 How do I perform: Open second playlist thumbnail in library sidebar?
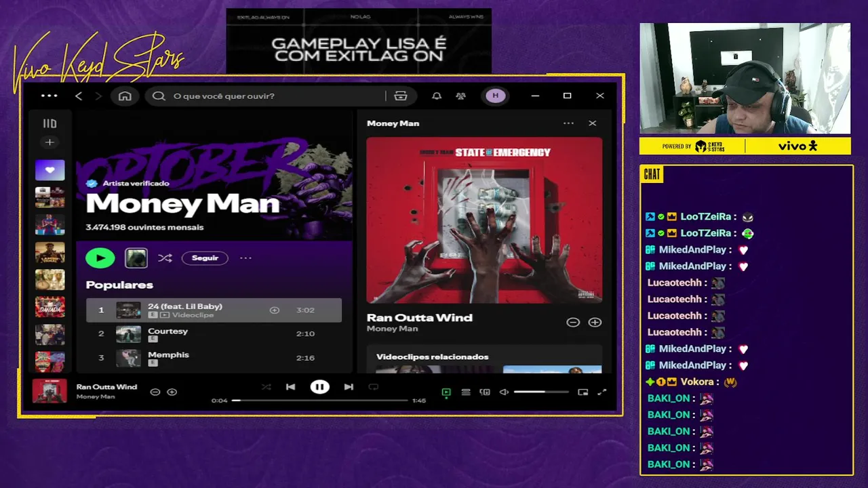[50, 197]
